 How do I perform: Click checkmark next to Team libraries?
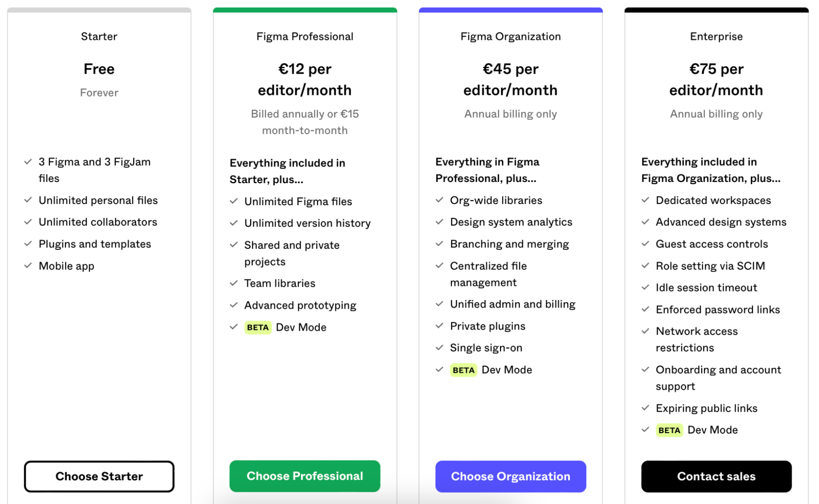[x=234, y=283]
